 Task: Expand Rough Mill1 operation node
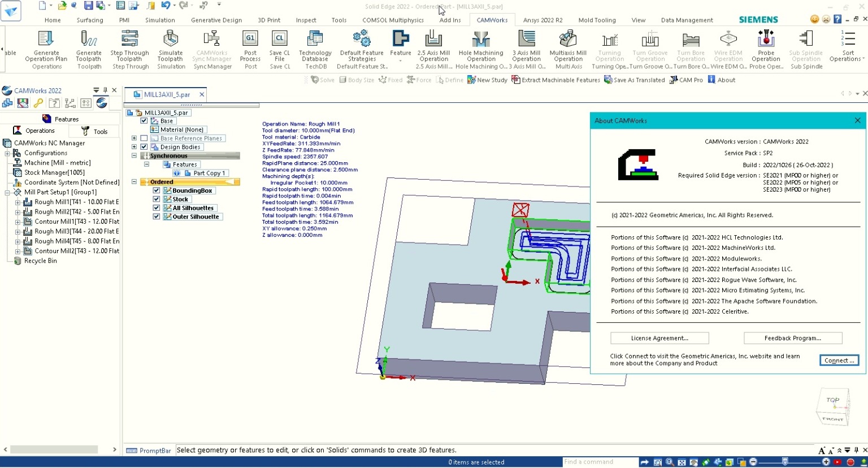click(x=18, y=202)
